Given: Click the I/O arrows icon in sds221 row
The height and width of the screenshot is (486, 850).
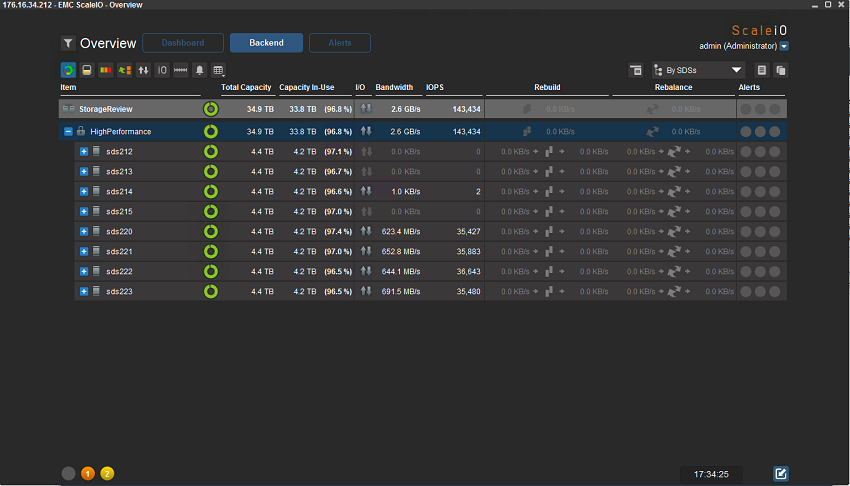Looking at the screenshot, I should tap(366, 251).
